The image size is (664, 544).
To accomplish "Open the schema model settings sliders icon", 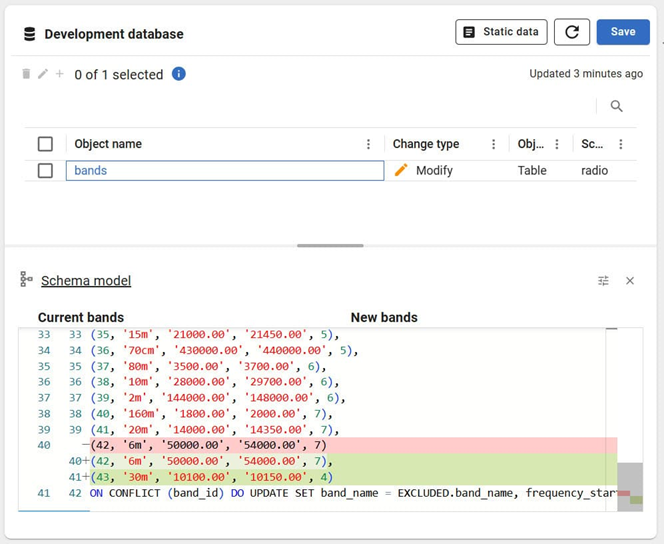I will [x=603, y=281].
